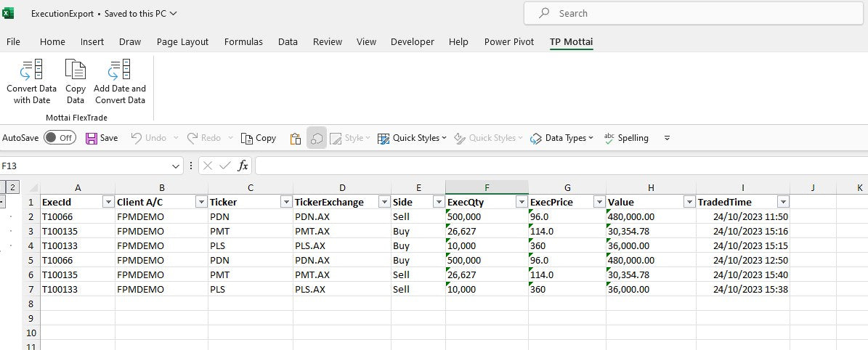Click the Paste clipboard icon
Screen dimensions: 868x350
tap(296, 139)
